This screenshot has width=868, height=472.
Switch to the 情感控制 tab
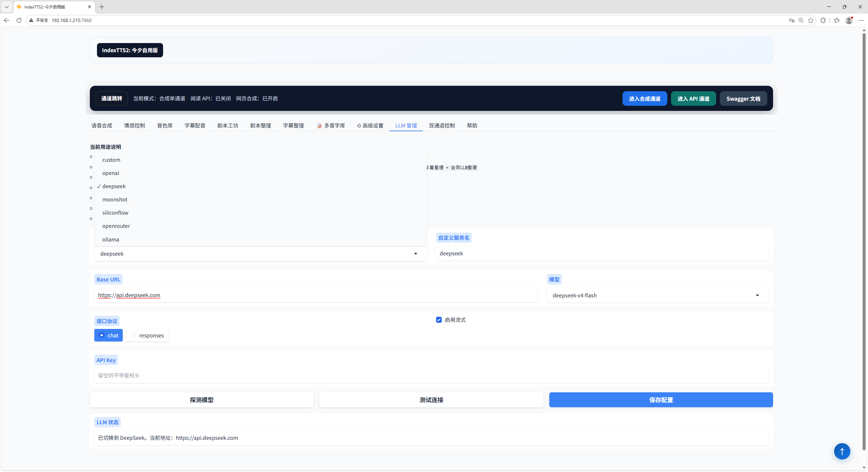135,125
